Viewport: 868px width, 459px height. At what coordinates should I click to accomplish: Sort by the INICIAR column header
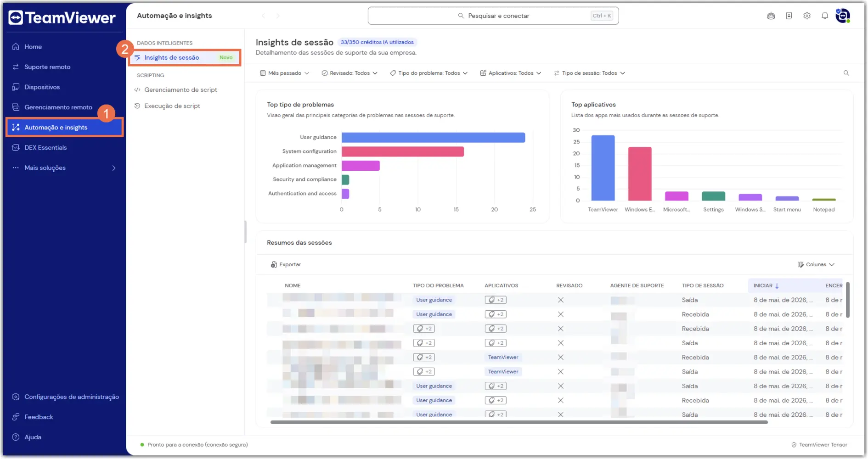tap(766, 286)
